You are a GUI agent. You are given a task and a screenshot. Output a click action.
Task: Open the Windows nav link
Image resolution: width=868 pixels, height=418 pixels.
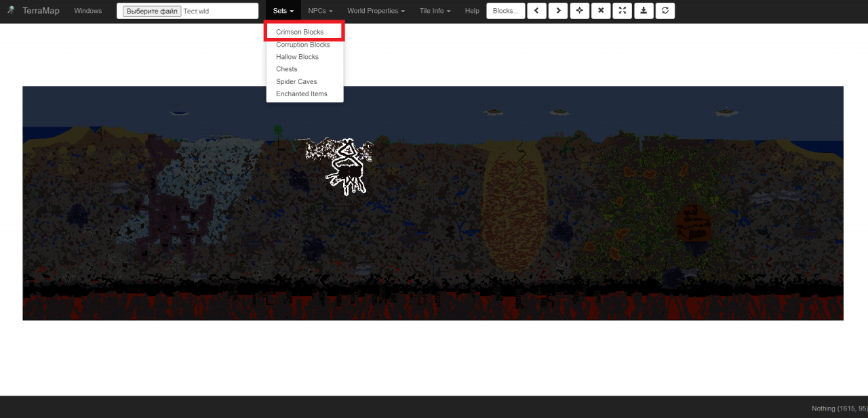(88, 11)
